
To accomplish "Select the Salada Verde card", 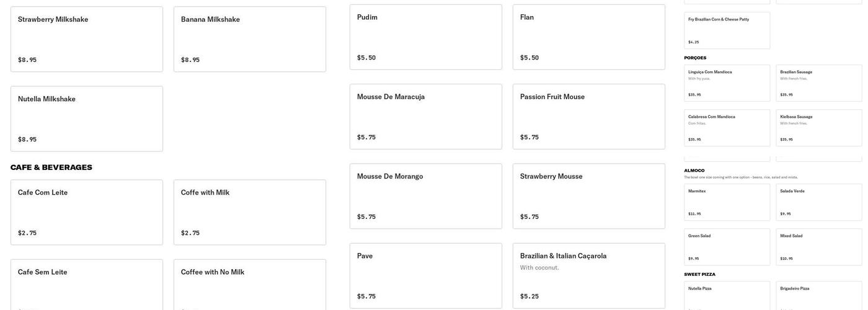I will [x=818, y=202].
